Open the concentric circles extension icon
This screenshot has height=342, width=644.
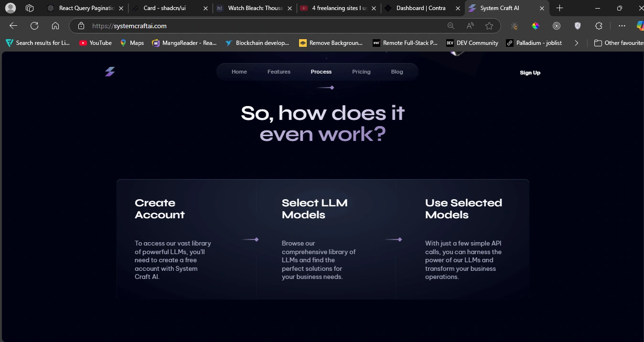coord(557,26)
